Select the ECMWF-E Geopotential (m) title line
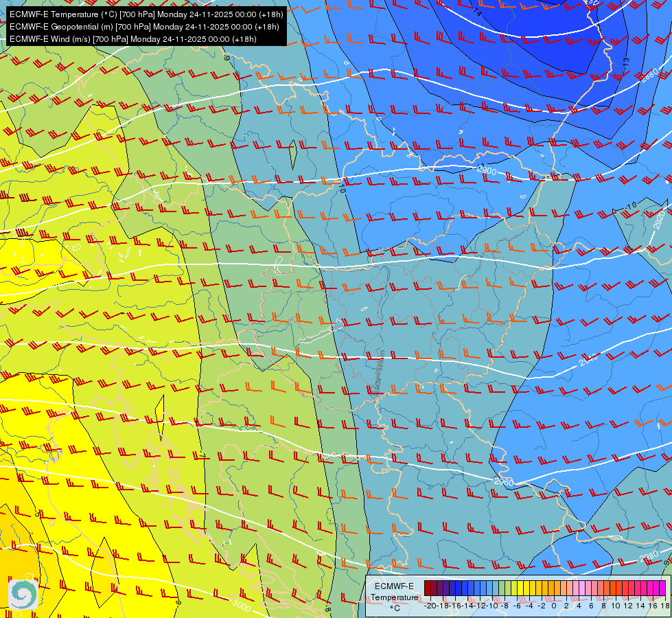 point(144,27)
